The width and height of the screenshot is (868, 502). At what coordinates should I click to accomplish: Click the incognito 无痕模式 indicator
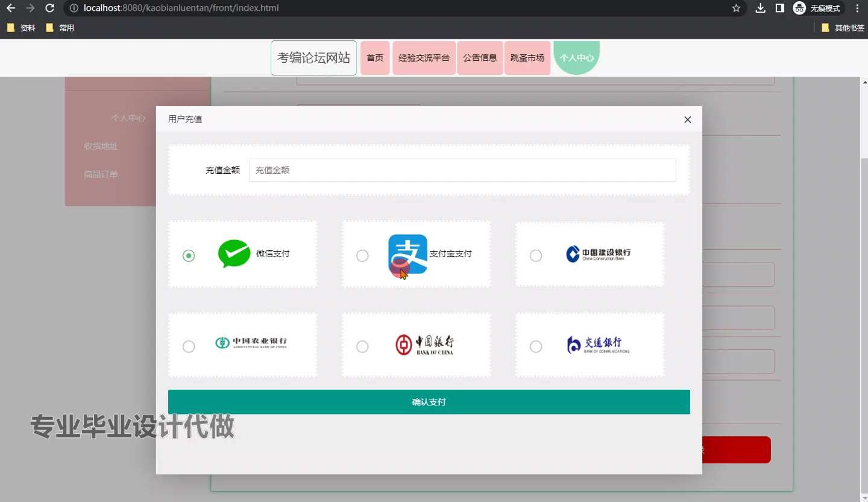click(817, 8)
